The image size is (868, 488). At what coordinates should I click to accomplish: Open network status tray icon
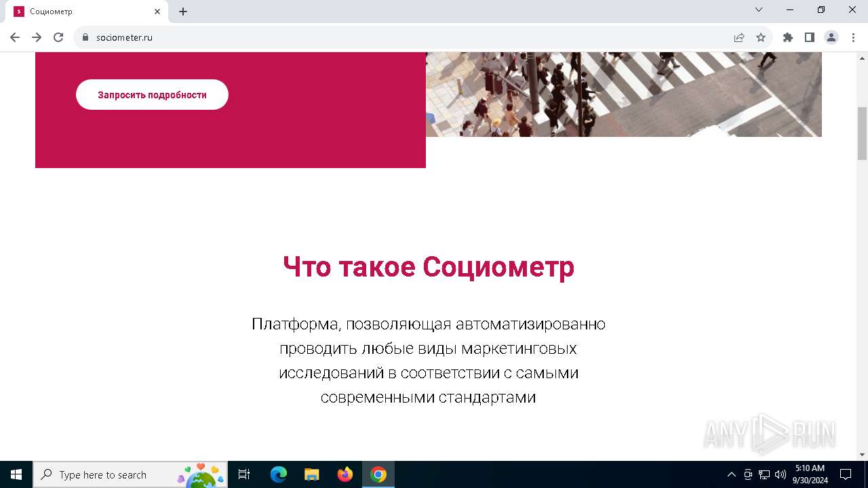[764, 474]
